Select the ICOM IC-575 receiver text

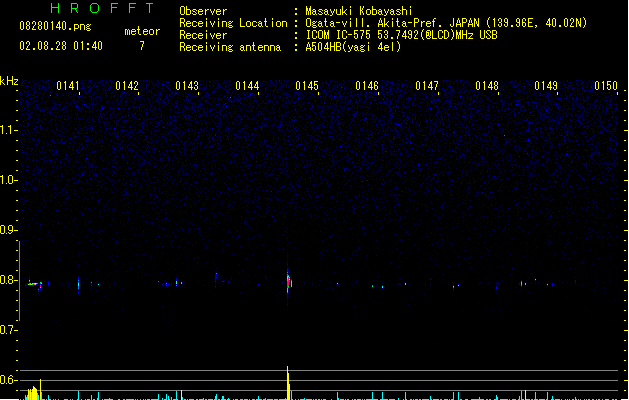pyautogui.click(x=401, y=35)
